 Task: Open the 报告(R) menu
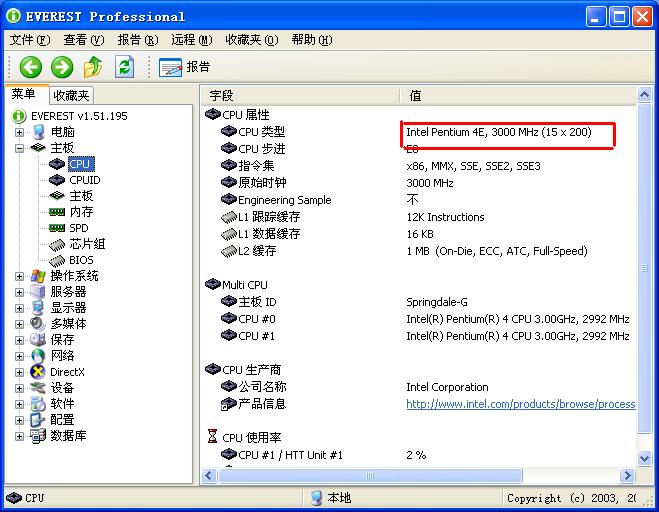click(138, 40)
